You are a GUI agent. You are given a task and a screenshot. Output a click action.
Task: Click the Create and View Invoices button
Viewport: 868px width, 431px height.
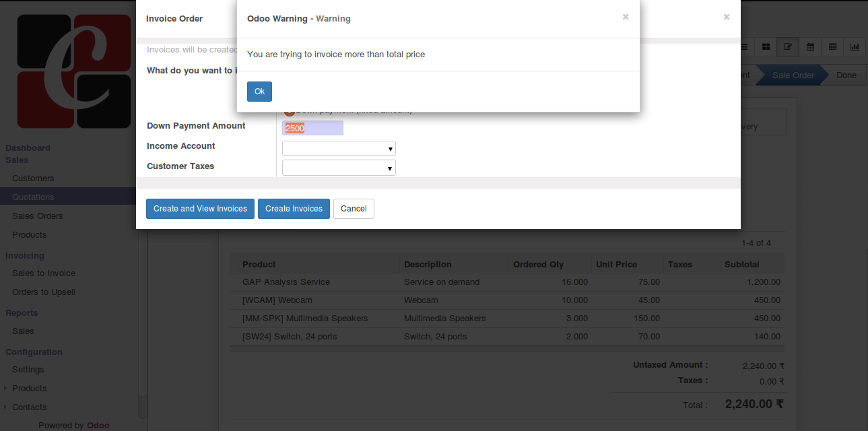pos(200,209)
